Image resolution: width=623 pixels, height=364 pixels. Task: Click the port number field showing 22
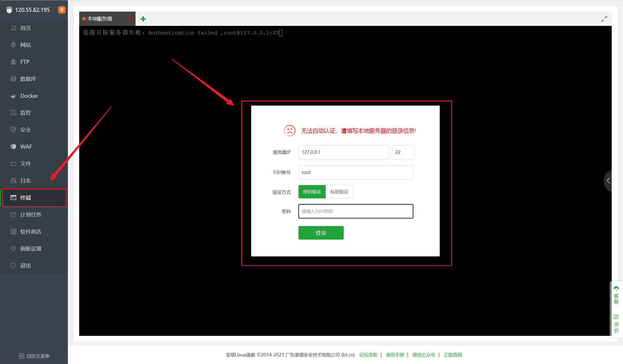click(x=403, y=152)
